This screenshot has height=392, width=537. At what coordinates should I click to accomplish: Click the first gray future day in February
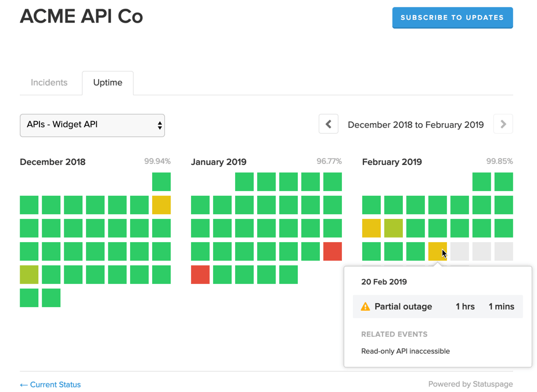[x=460, y=251]
